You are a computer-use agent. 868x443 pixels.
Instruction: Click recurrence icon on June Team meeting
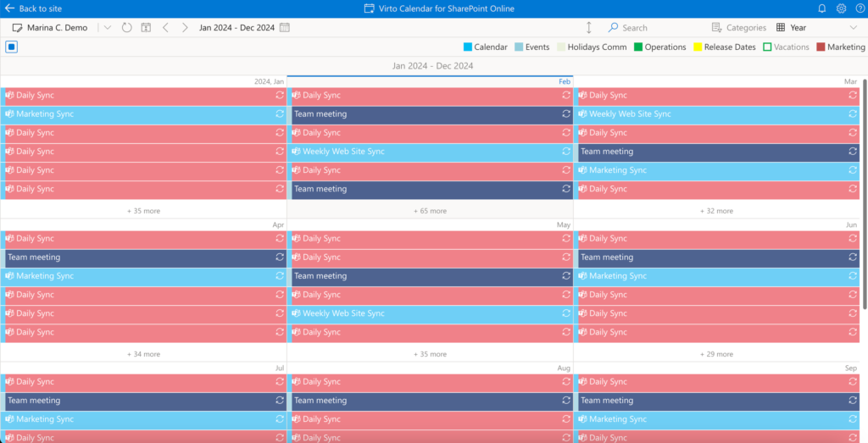click(853, 257)
